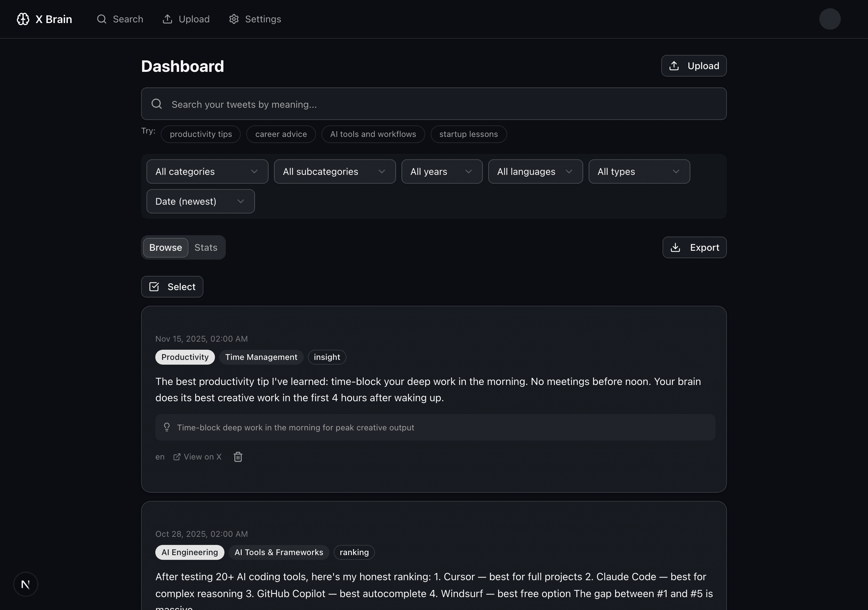The width and height of the screenshot is (868, 610).
Task: Open Settings via the gear icon
Action: 234,19
